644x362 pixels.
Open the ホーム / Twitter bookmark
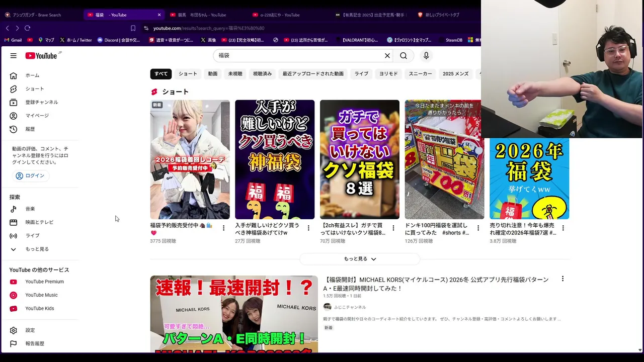(76, 40)
